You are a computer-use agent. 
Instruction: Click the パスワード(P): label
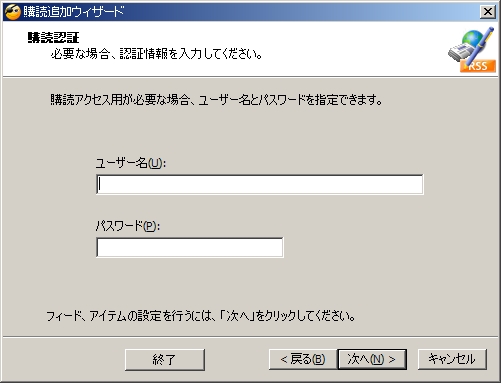(x=128, y=226)
